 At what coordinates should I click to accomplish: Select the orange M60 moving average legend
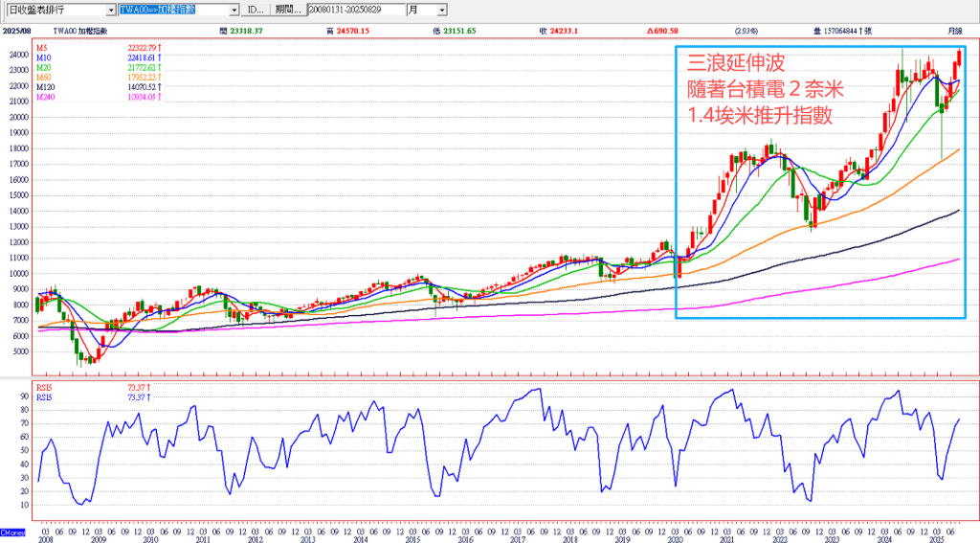(44, 78)
